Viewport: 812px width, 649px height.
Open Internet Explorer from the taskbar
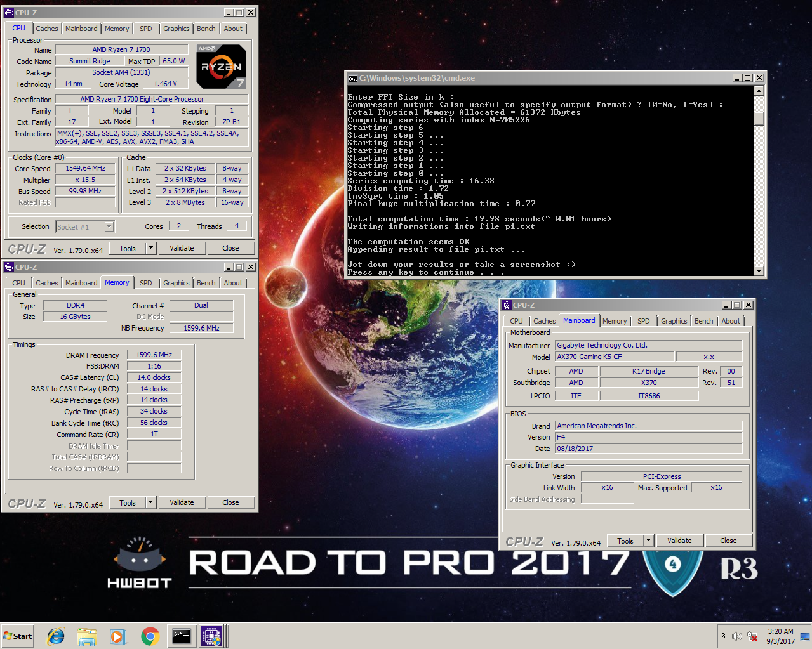click(x=56, y=636)
